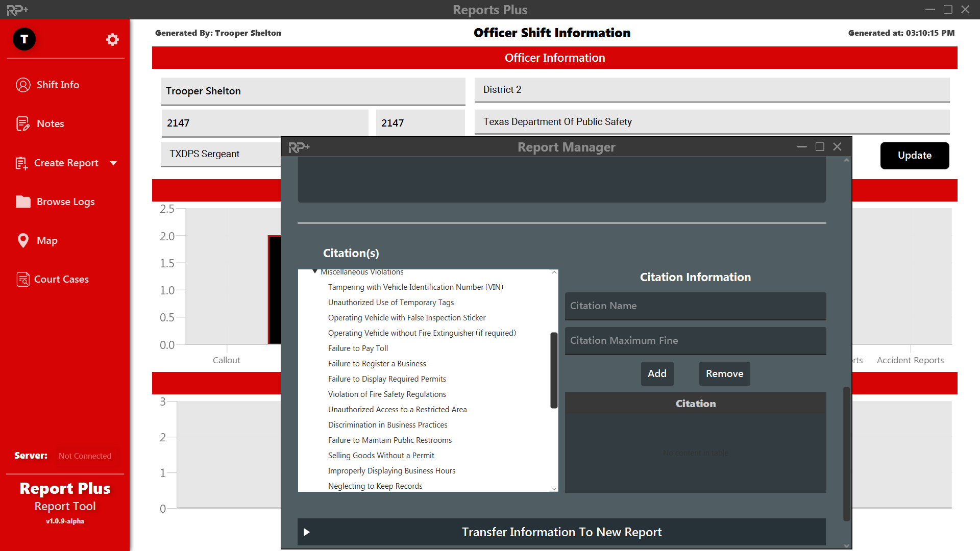This screenshot has height=551, width=980.
Task: Click the Notes notepad icon
Action: coord(23,123)
